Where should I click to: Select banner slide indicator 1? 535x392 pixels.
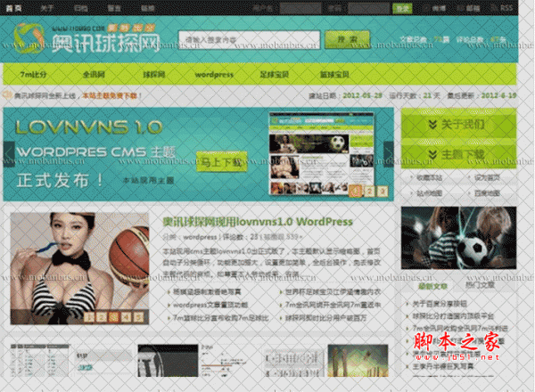coord(356,192)
